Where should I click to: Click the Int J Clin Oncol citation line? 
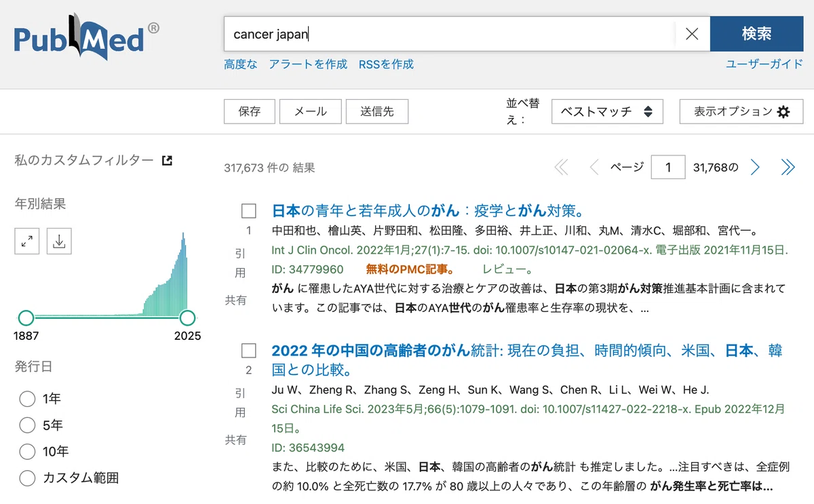pyautogui.click(x=530, y=250)
